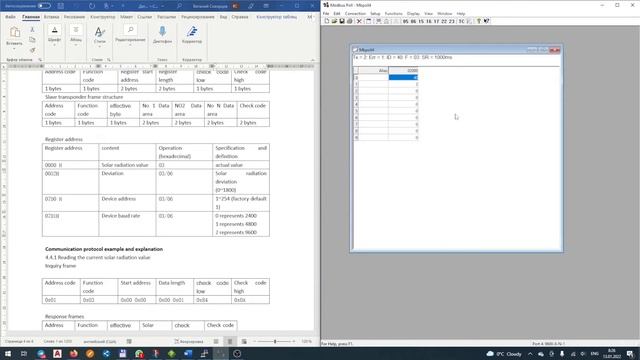Click Alias column header in Mbpoll4 table
The height and width of the screenshot is (360, 640).
373,71
